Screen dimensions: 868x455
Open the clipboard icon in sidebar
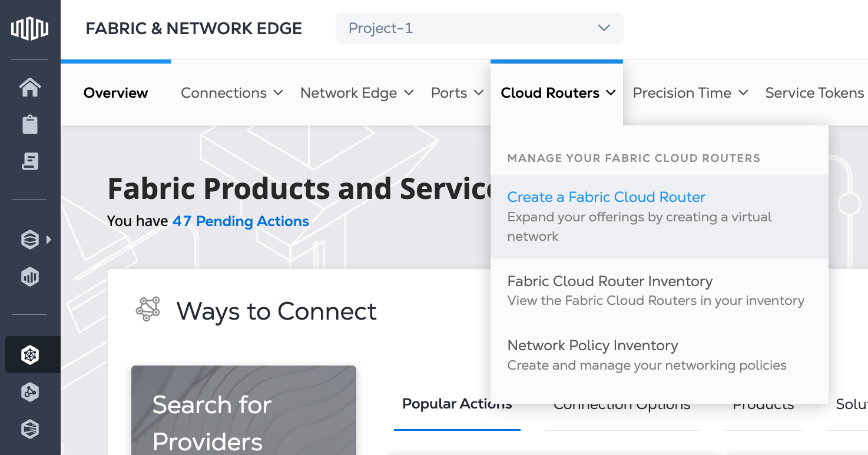tap(30, 125)
